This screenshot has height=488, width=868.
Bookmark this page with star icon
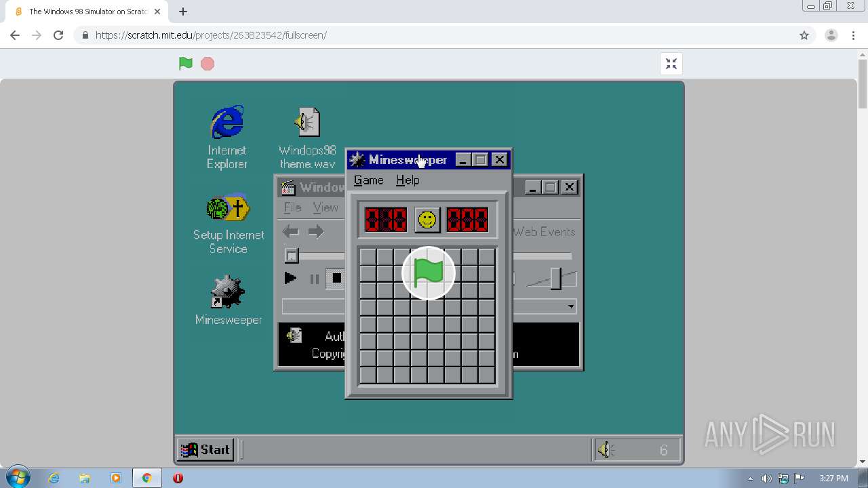click(804, 35)
